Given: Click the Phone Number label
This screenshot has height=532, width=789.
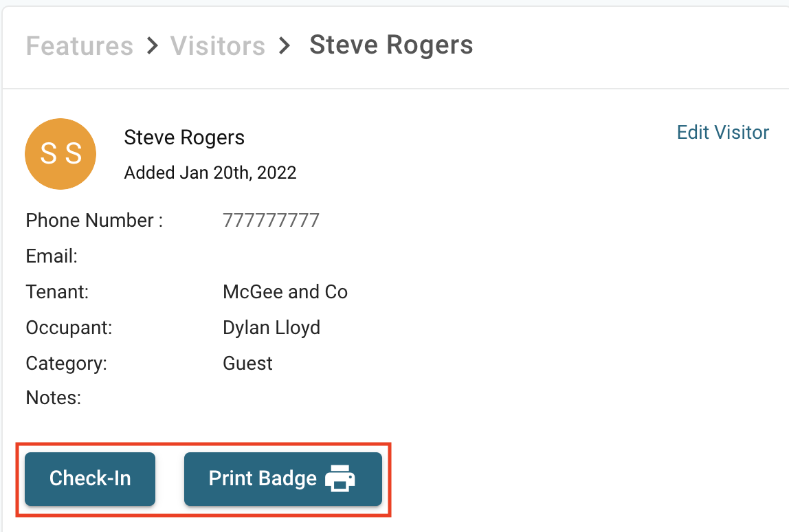Looking at the screenshot, I should tap(94, 221).
